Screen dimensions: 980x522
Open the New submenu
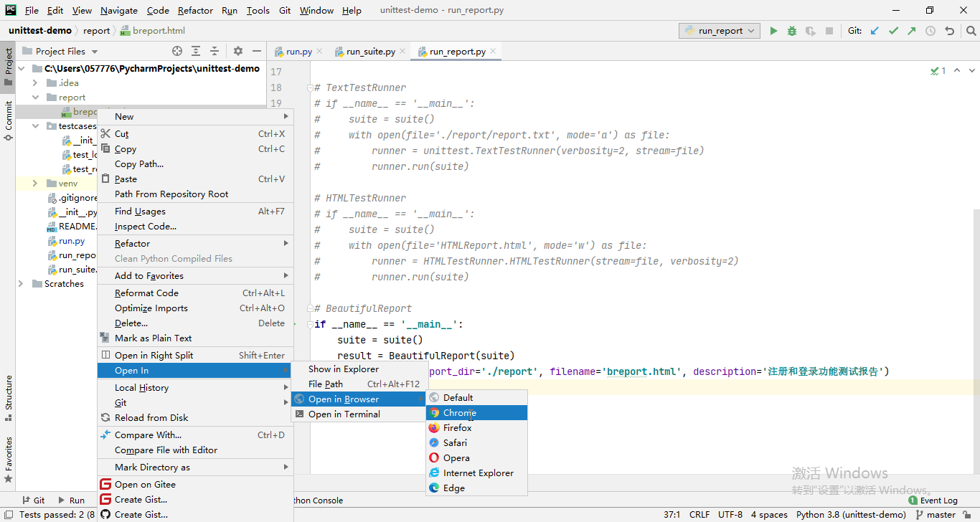(x=195, y=117)
